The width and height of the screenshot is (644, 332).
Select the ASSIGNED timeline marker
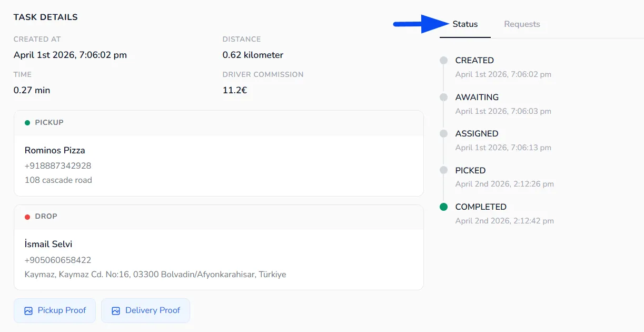[x=443, y=134]
